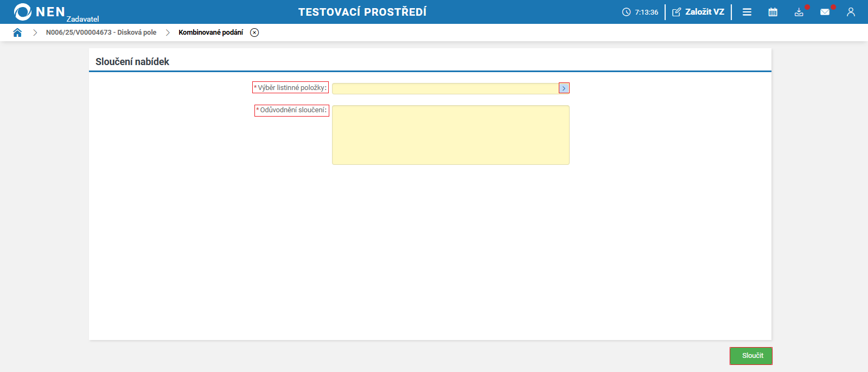
Task: Click the green Sloučit button
Action: point(751,356)
